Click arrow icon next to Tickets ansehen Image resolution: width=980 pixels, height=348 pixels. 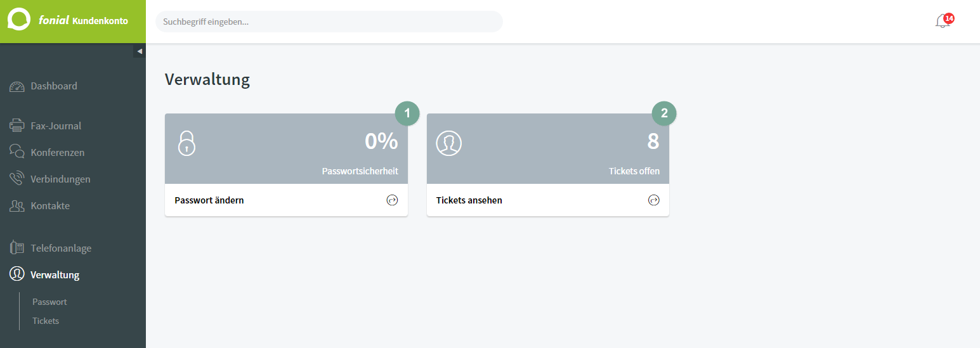click(653, 200)
